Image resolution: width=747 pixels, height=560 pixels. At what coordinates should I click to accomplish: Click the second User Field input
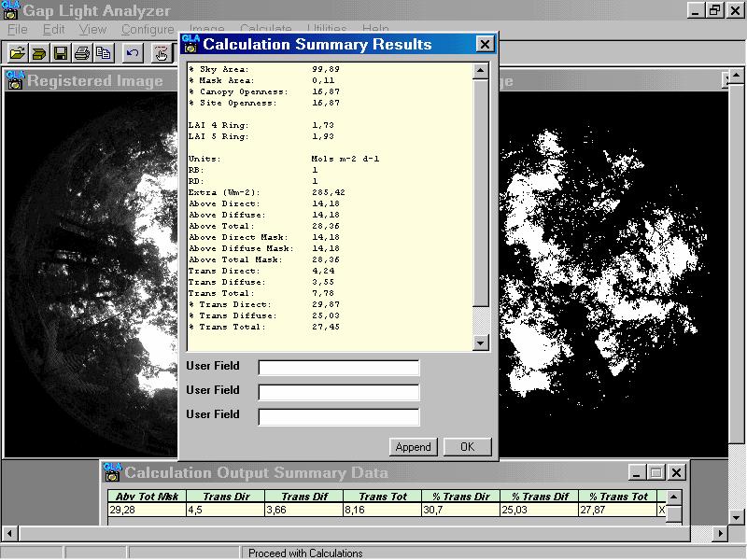[x=339, y=392]
